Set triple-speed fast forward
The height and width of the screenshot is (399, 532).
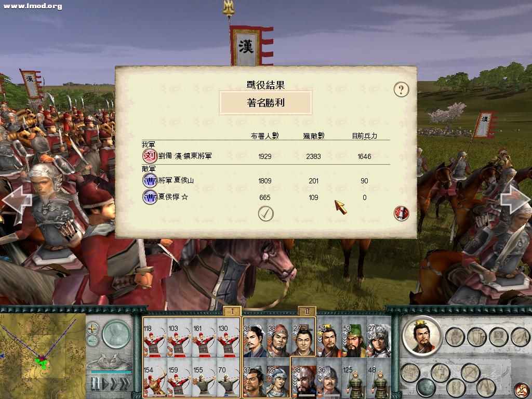coord(125,384)
